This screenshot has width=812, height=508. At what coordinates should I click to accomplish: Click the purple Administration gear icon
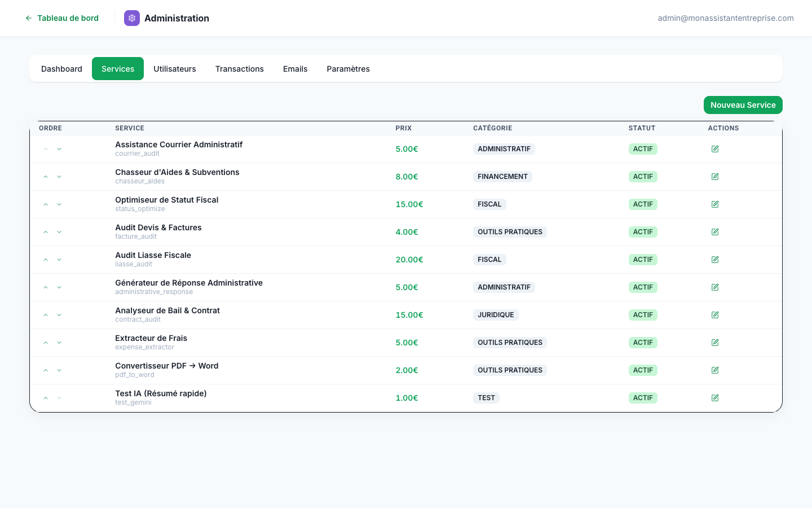click(x=132, y=18)
